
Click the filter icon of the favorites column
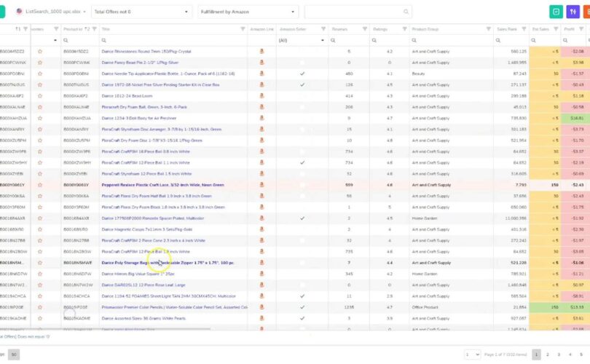point(56,29)
